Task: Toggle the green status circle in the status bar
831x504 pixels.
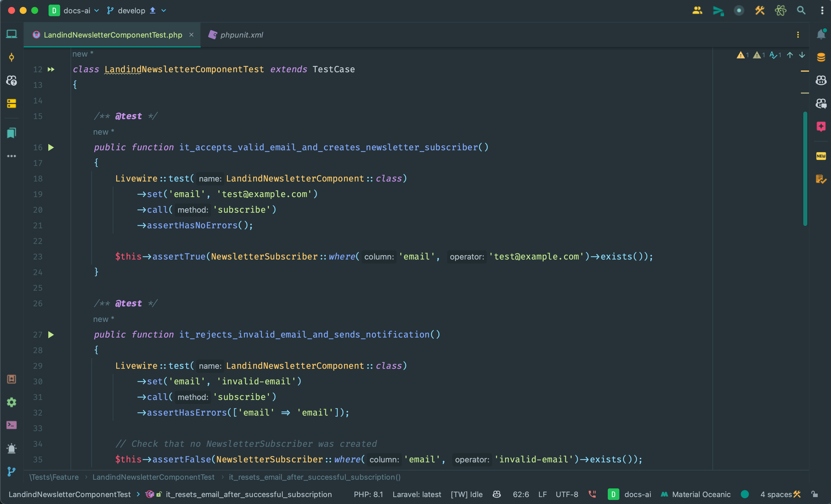Action: [745, 494]
